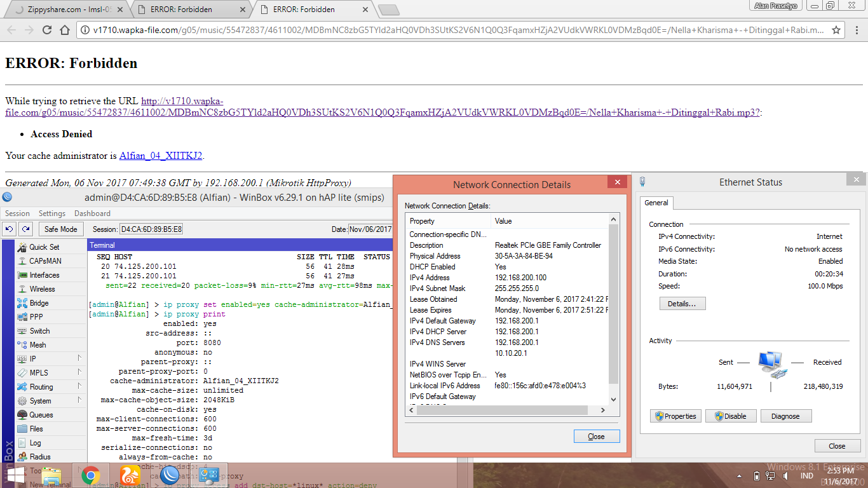Click the volume icon in system tray
This screenshot has height=488, width=868.
tap(787, 476)
